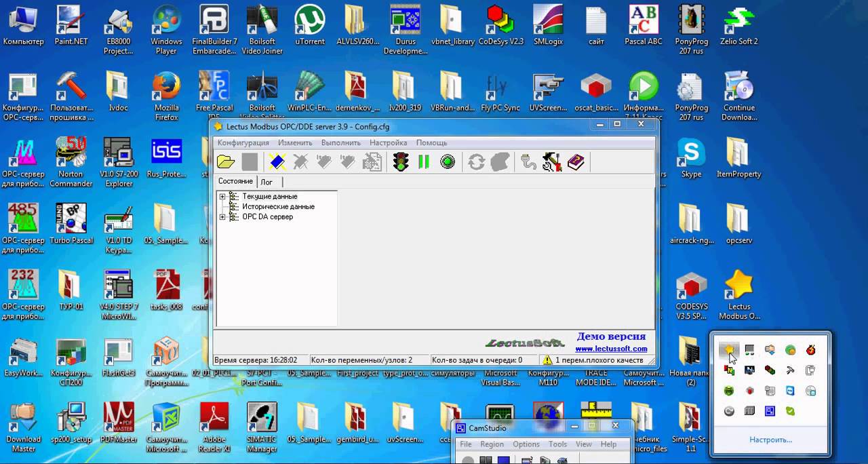Screen dimensions: 868x464
Task: Click the ItemProperty folder on desktop
Action: tap(739, 158)
